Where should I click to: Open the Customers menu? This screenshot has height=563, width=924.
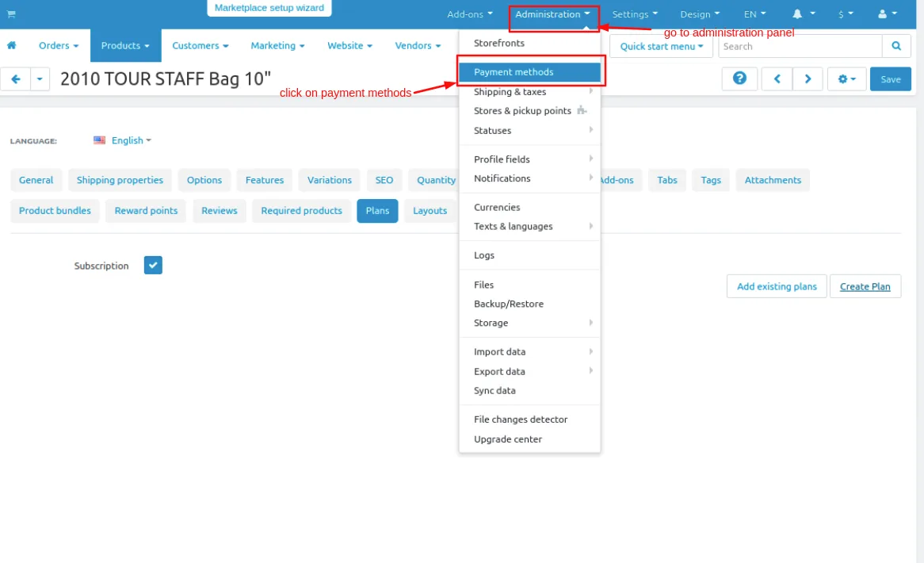point(200,45)
